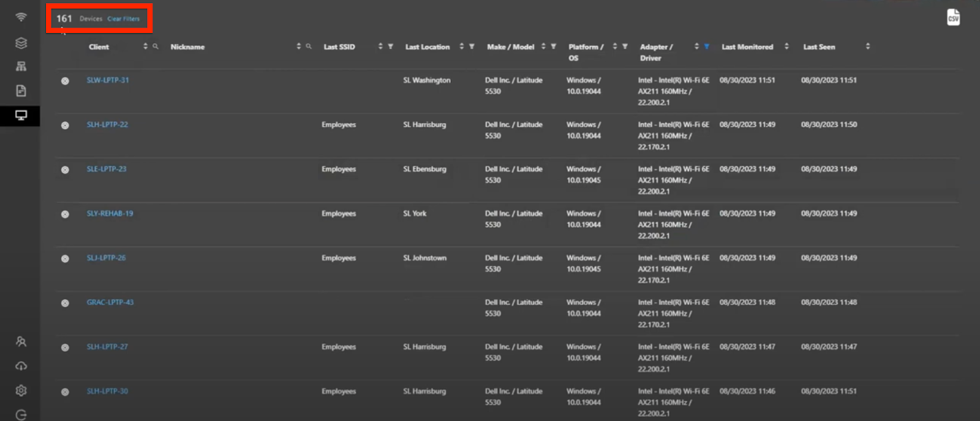
Task: Export the device list as CSV
Action: click(x=953, y=17)
